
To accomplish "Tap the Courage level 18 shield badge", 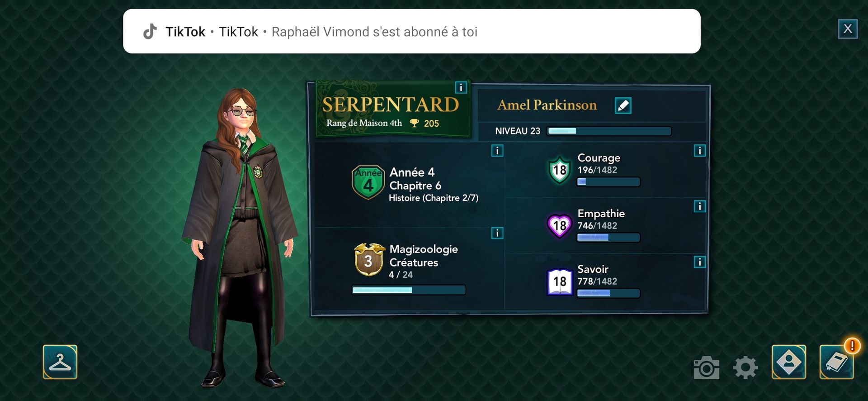I will [x=560, y=170].
